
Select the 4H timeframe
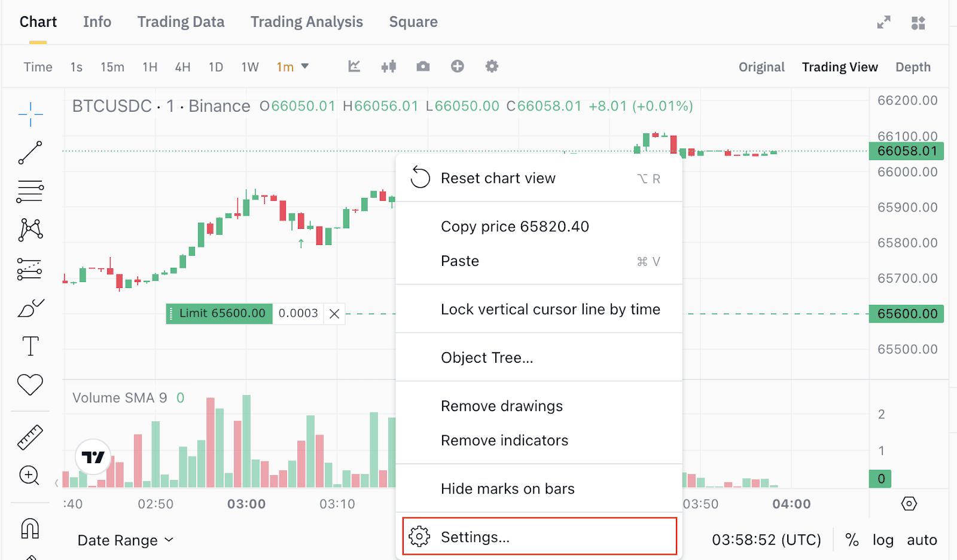(182, 67)
